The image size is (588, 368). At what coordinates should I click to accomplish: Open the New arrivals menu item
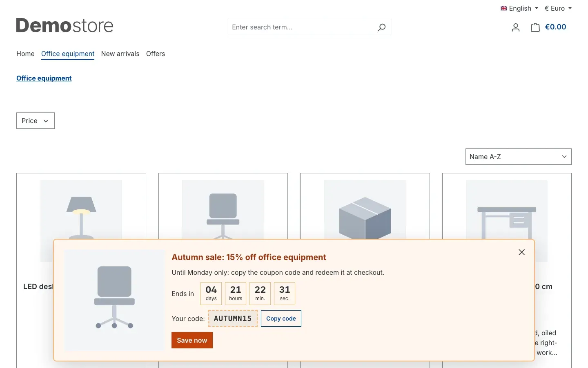click(120, 54)
